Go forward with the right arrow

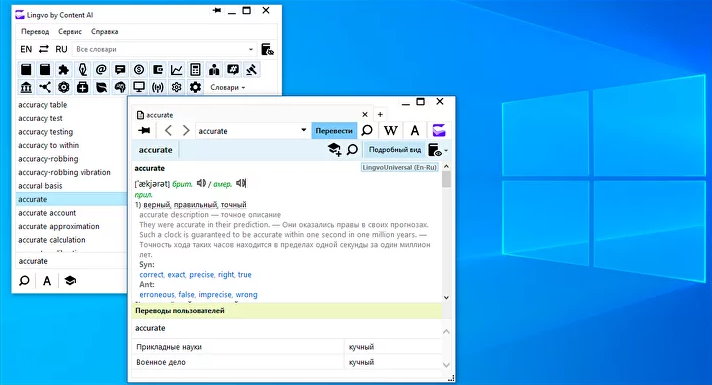tap(186, 131)
